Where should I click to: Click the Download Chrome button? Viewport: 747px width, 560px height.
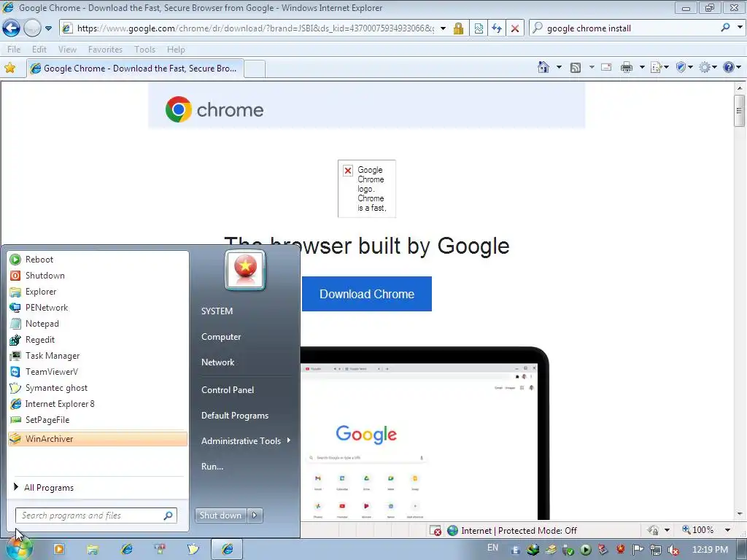coord(367,294)
